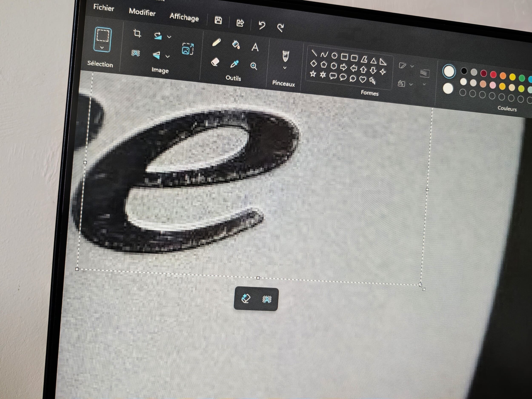
Task: Pick the Eraser tool
Action: (215, 62)
